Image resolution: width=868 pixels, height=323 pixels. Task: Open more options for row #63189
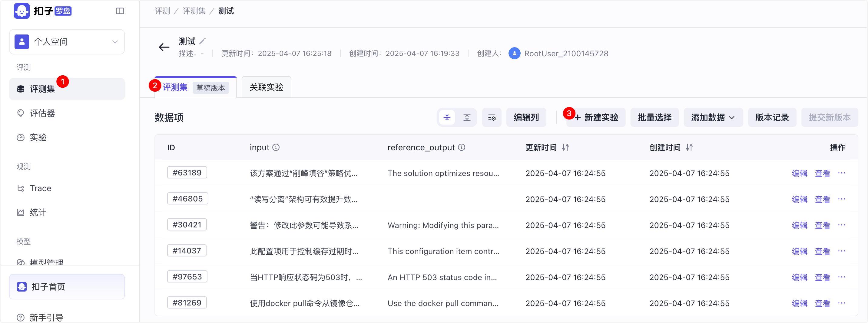pyautogui.click(x=841, y=173)
